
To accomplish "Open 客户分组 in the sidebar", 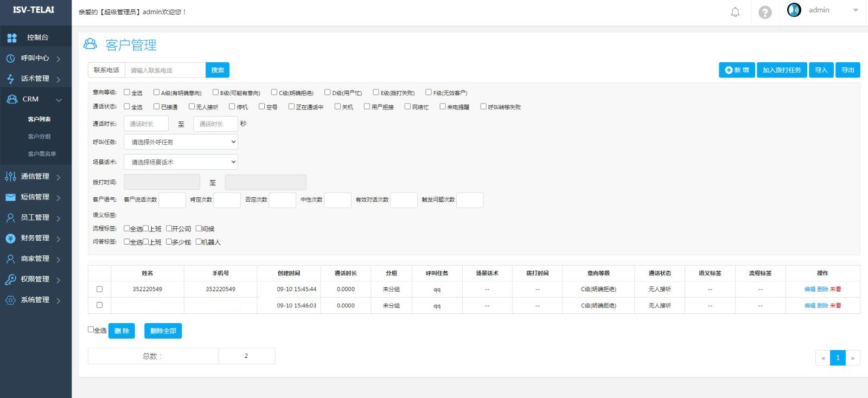I will (39, 137).
